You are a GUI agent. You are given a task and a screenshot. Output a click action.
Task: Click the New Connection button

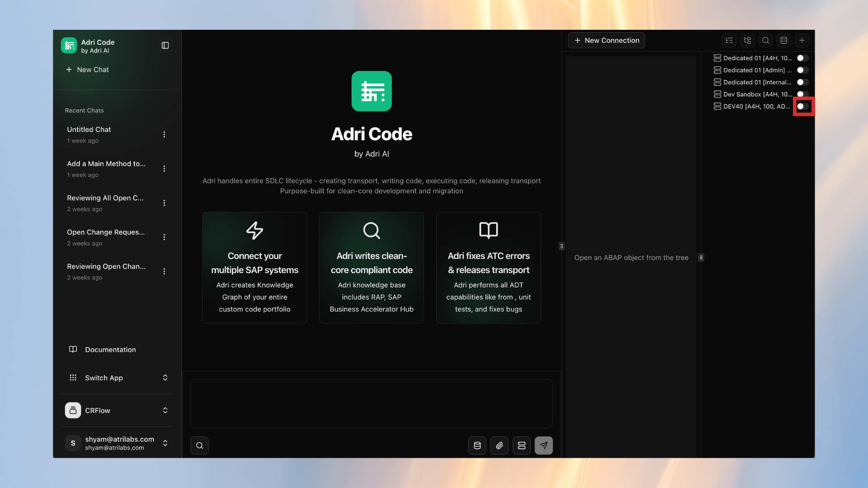tap(606, 40)
